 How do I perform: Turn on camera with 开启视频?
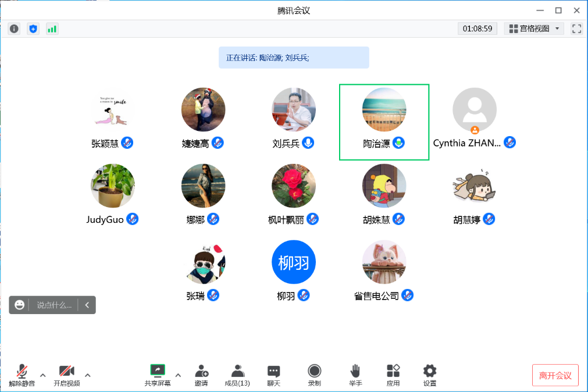[67, 375]
